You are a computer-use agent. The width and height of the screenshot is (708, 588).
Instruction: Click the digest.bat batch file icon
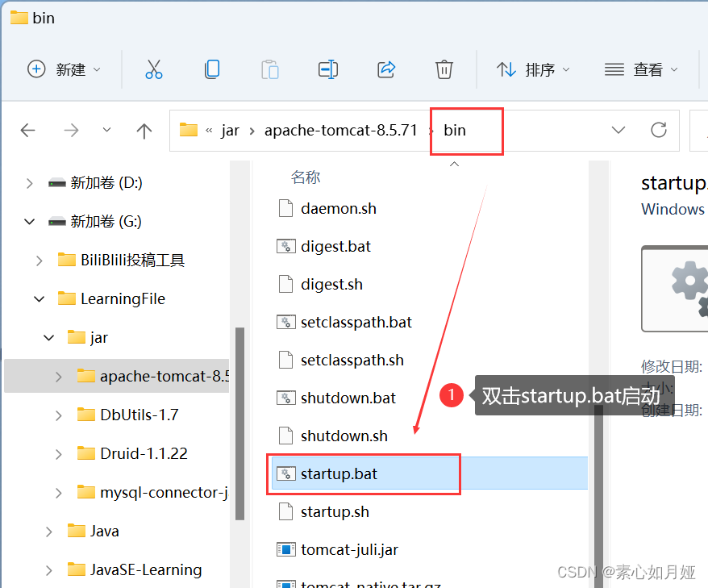(285, 247)
